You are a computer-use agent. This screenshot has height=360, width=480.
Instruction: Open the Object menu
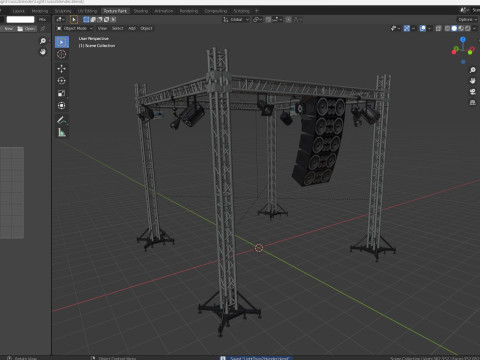click(146, 28)
